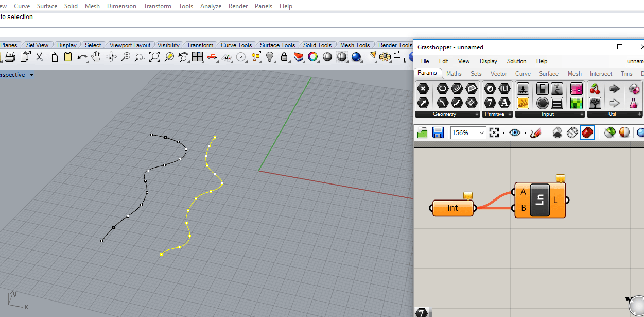The width and height of the screenshot is (644, 317).
Task: Click the red car icon
Action: tap(212, 57)
